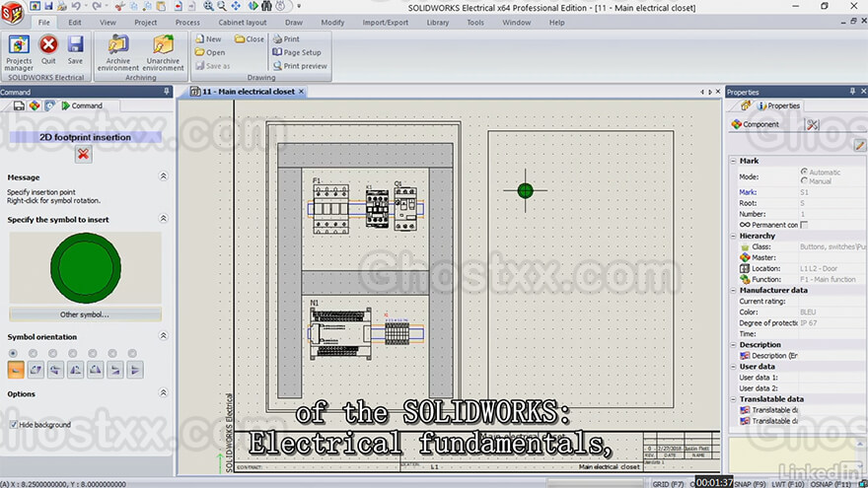This screenshot has width=868, height=488.
Task: Click the quick-access paste clipboard icon
Action: click(x=161, y=6)
